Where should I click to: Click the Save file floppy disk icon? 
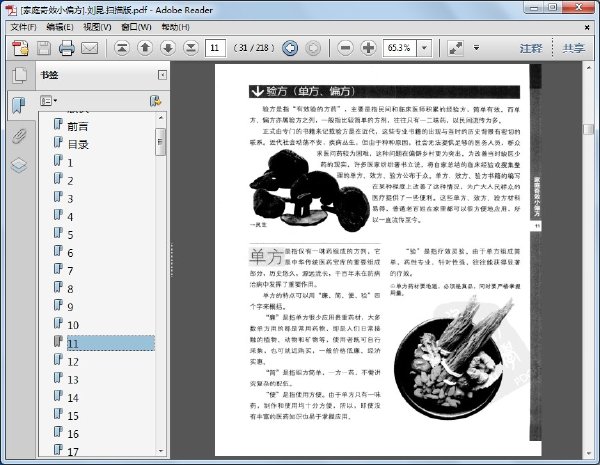(44, 48)
